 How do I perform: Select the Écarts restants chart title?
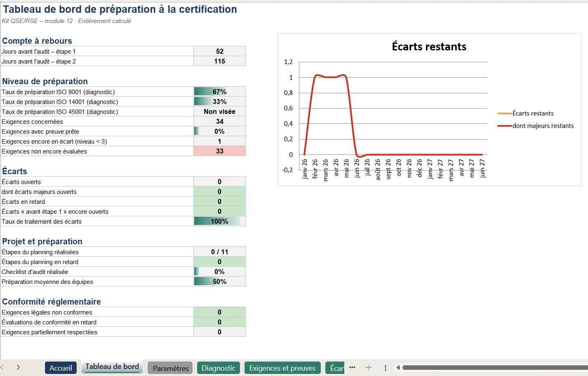click(x=429, y=47)
